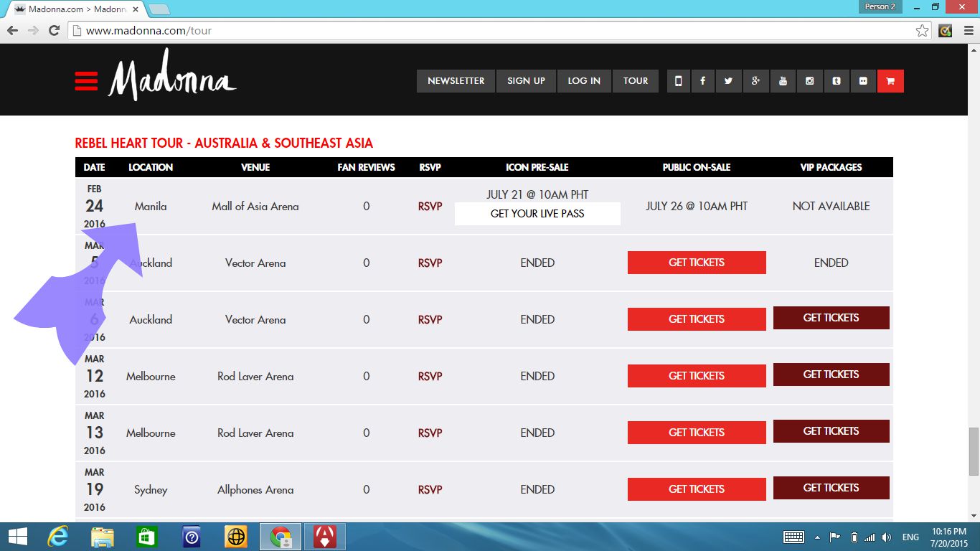Image resolution: width=980 pixels, height=551 pixels.
Task: Click the Google Plus icon
Action: pos(755,81)
